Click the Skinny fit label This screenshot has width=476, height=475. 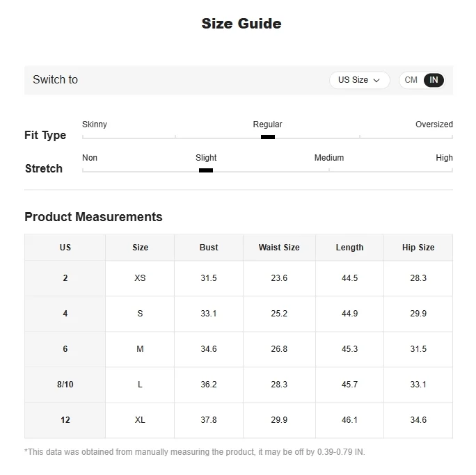(95, 124)
